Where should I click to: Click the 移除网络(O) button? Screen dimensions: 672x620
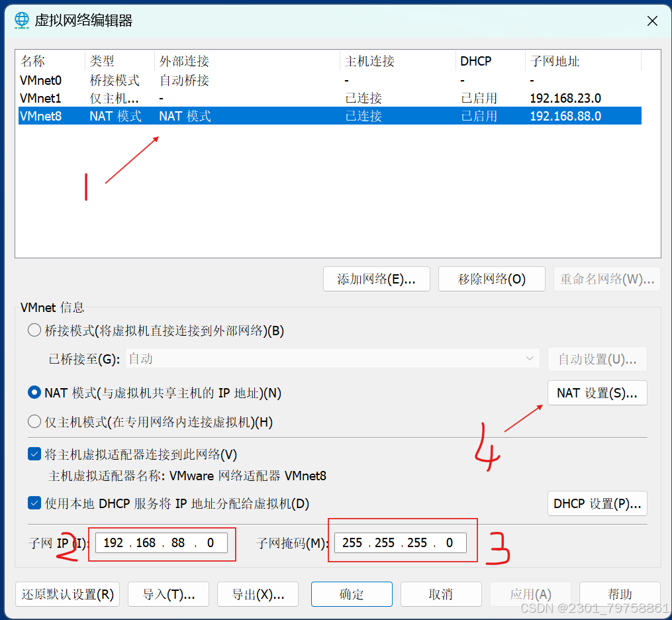click(491, 279)
